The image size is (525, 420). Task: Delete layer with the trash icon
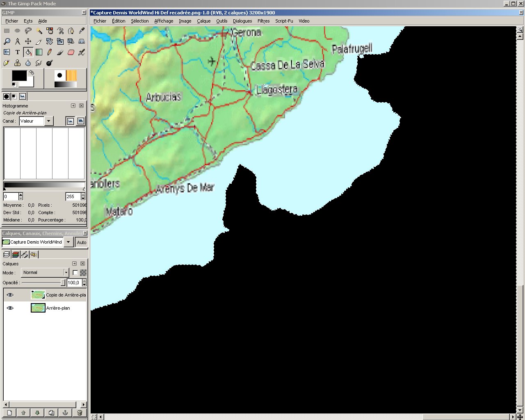tap(80, 413)
